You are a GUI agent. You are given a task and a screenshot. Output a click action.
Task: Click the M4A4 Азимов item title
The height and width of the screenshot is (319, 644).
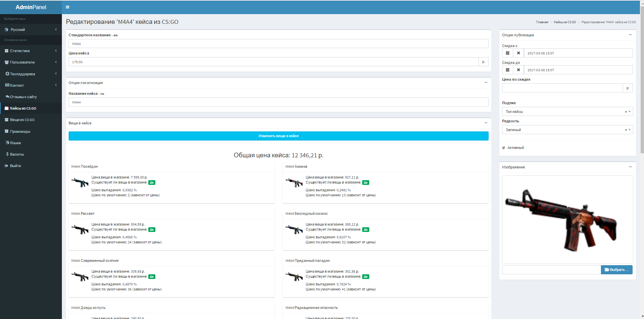[x=296, y=167]
